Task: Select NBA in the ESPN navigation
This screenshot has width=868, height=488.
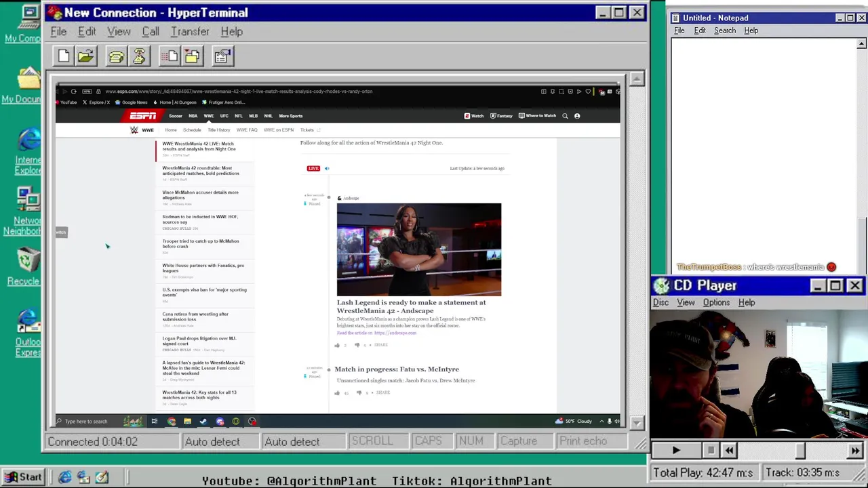Action: click(x=193, y=116)
